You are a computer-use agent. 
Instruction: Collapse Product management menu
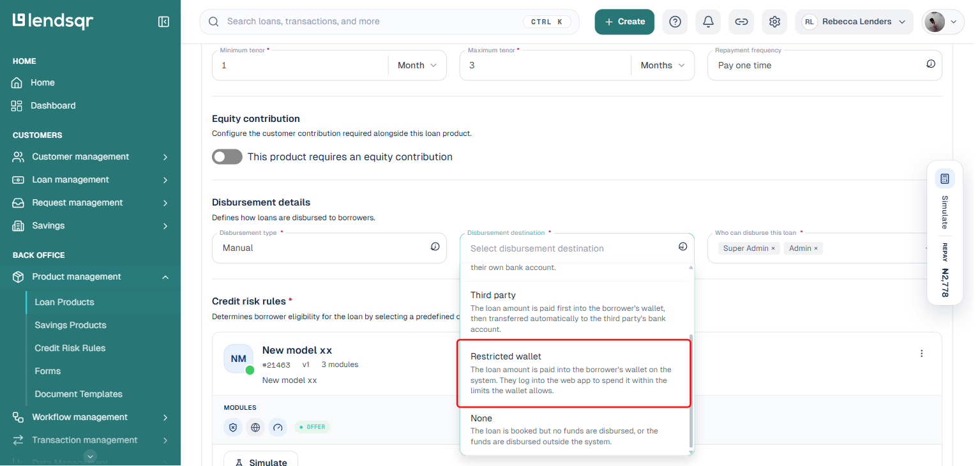pyautogui.click(x=90, y=277)
